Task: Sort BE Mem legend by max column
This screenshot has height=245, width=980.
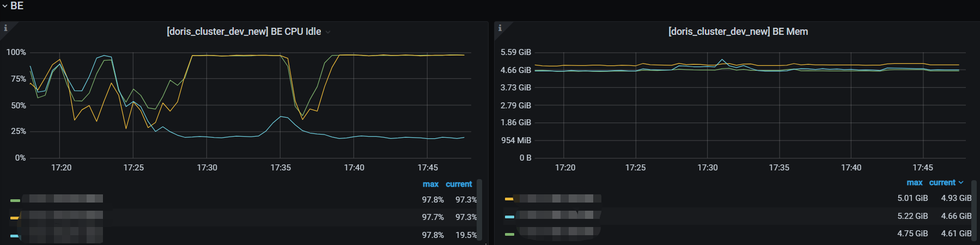Action: [x=914, y=183]
